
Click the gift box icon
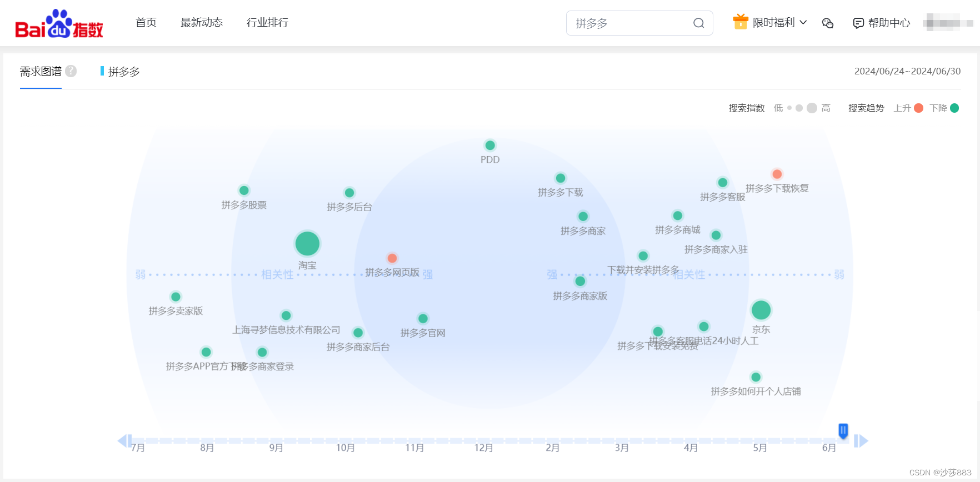[741, 22]
